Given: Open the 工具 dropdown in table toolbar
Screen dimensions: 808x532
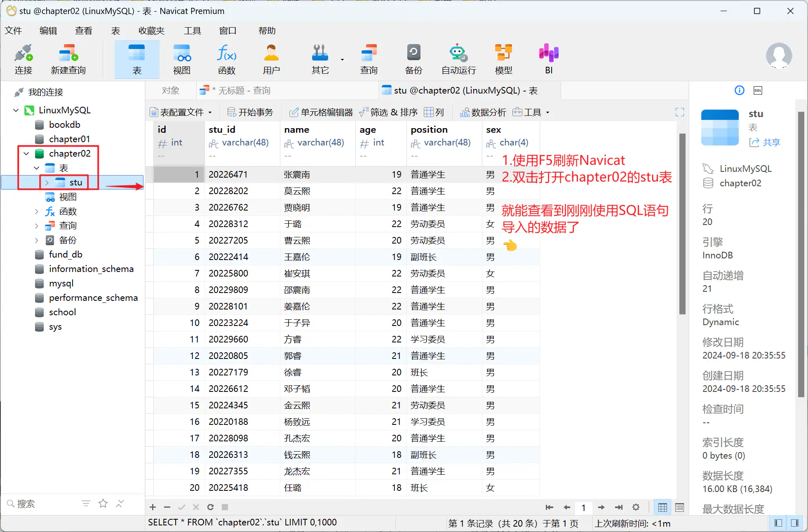Looking at the screenshot, I should (x=531, y=112).
